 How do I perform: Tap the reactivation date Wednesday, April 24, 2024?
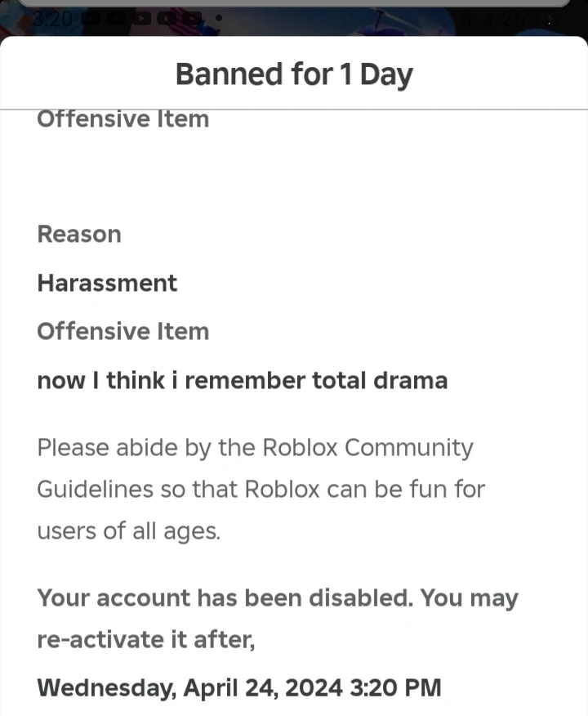pos(238,687)
